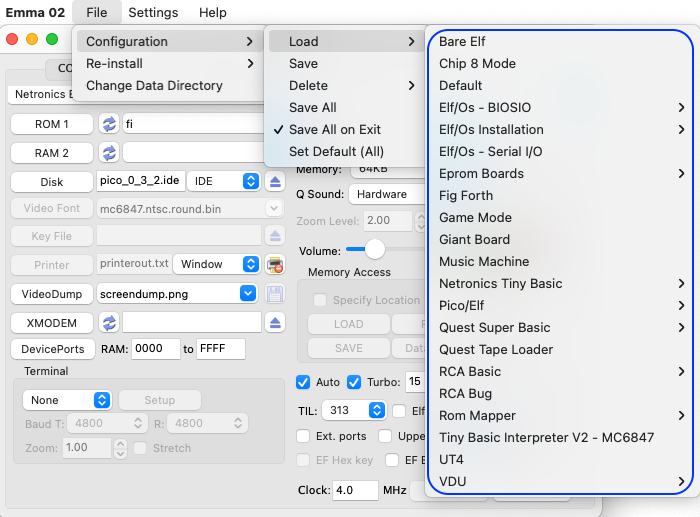The width and height of the screenshot is (700, 517).
Task: Click the Disk eject icon
Action: click(x=275, y=181)
